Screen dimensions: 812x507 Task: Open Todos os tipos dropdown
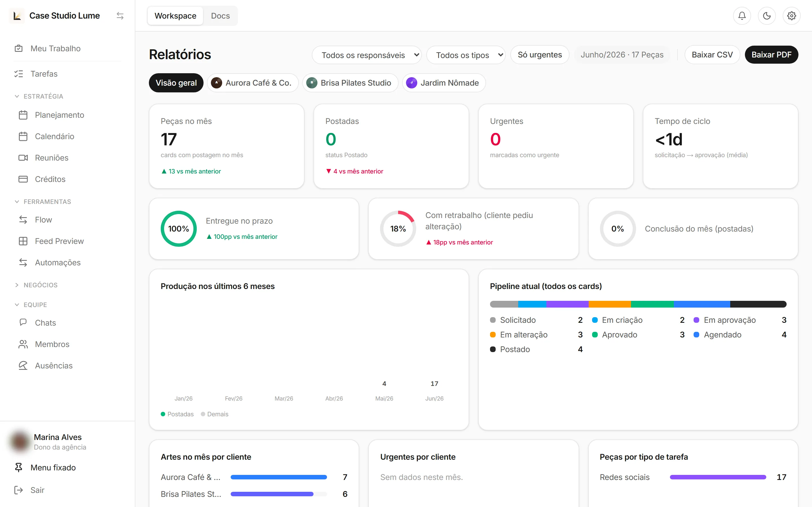coord(466,55)
